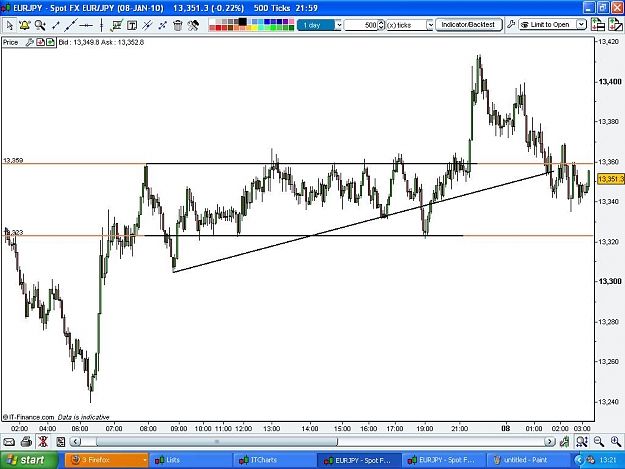Click the 13,300 price axis label

coord(610,281)
